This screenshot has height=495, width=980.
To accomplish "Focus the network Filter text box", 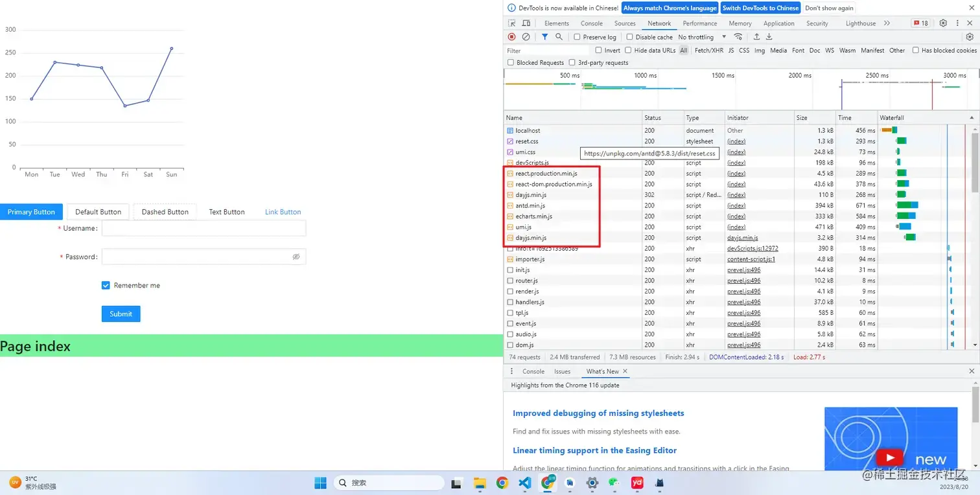I will coord(548,50).
